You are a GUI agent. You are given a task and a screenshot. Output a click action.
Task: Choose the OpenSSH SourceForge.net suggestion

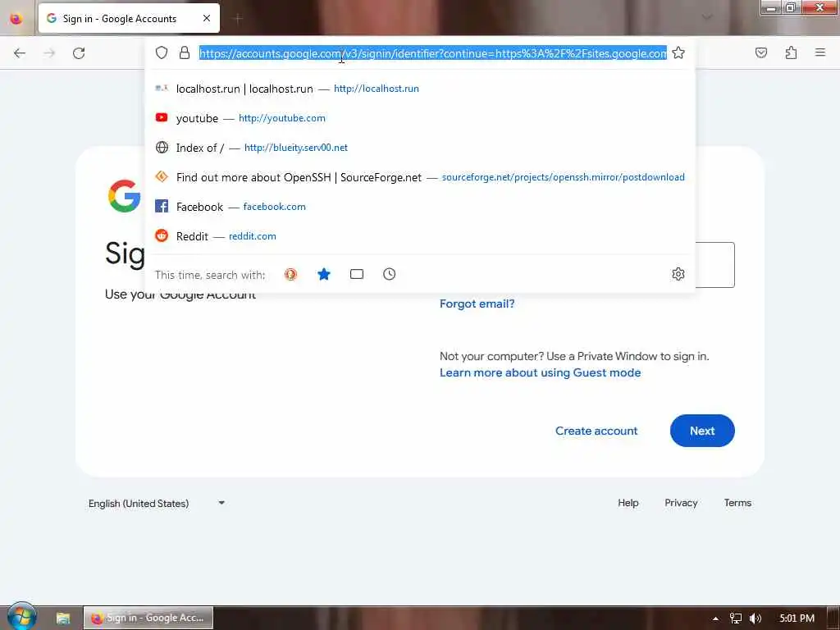pos(420,177)
